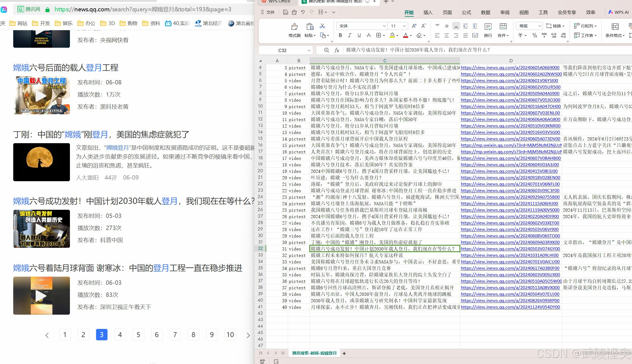Expand the C32 name box dropdown
The width and height of the screenshot is (632, 364).
pyautogui.click(x=309, y=50)
